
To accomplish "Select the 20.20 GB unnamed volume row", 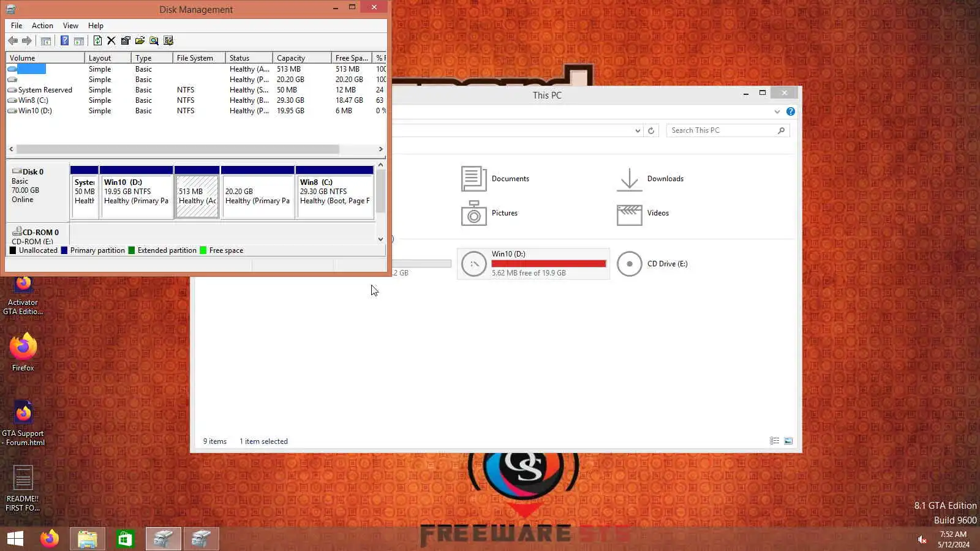I will point(196,80).
